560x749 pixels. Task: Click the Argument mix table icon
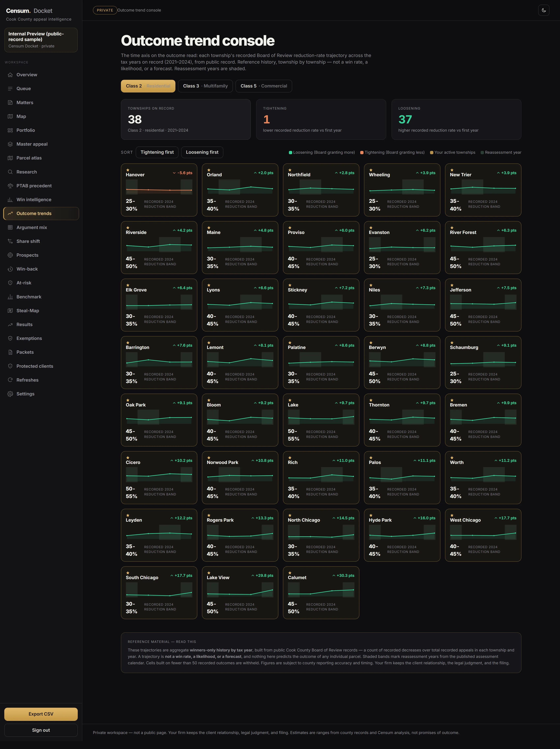[10, 228]
